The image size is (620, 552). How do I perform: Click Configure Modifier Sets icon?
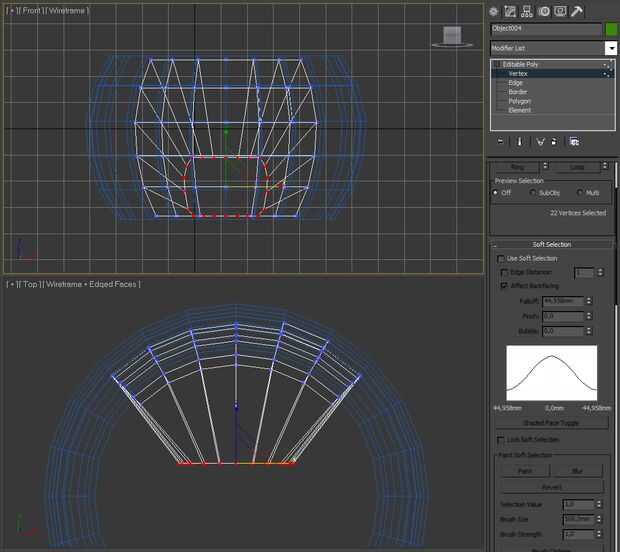(x=574, y=141)
